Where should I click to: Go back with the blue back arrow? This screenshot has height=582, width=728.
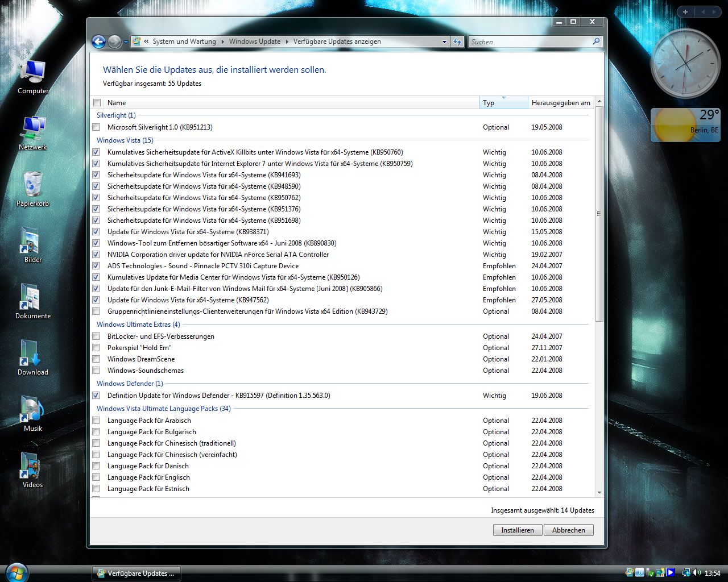[x=98, y=41]
